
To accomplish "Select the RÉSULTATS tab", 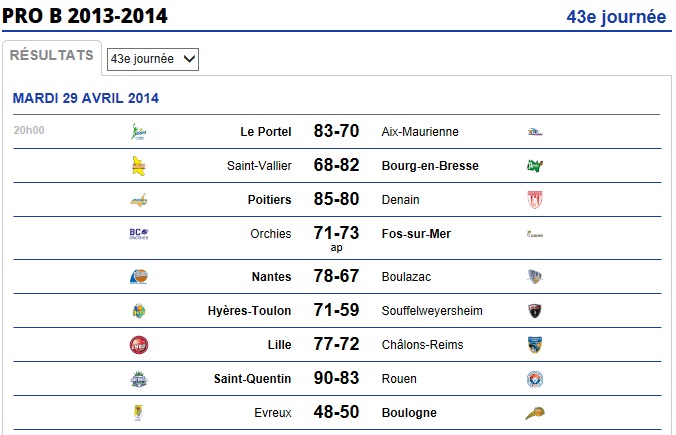I will (52, 55).
